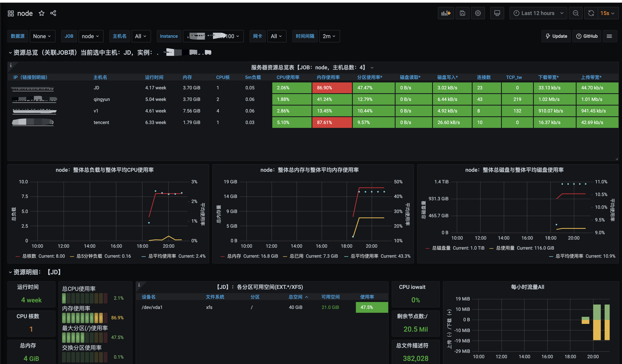Screen dimensions: 622x364
Task: Open dashboard settings gear icon
Action: pos(478,13)
